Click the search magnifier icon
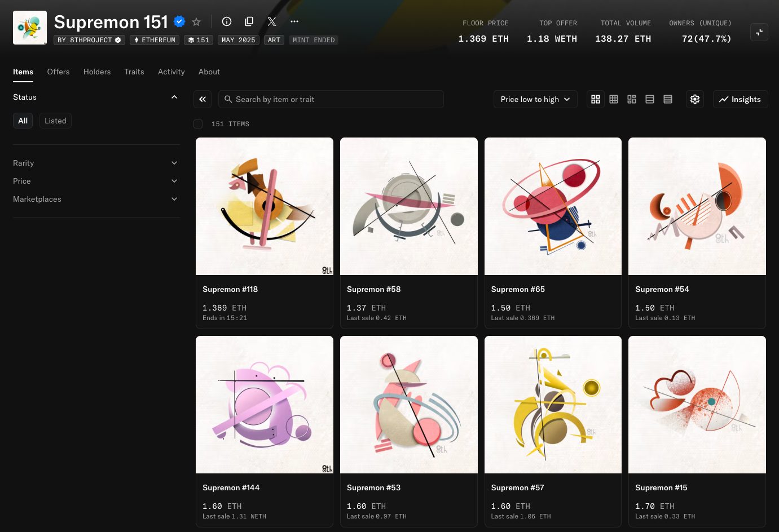The image size is (779, 532). point(228,99)
